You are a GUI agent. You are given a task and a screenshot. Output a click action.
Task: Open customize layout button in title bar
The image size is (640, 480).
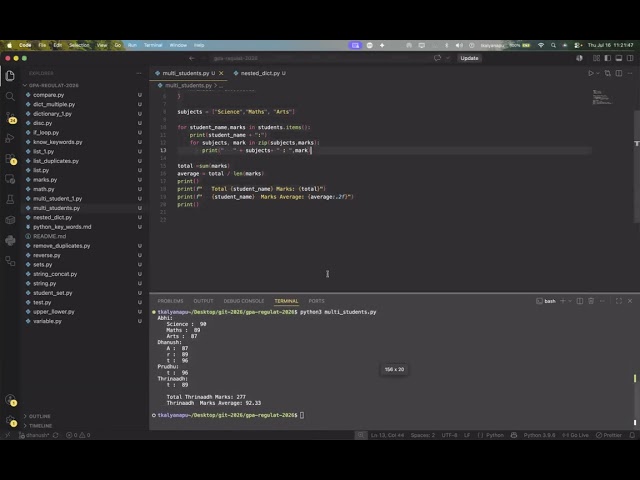coord(596,58)
